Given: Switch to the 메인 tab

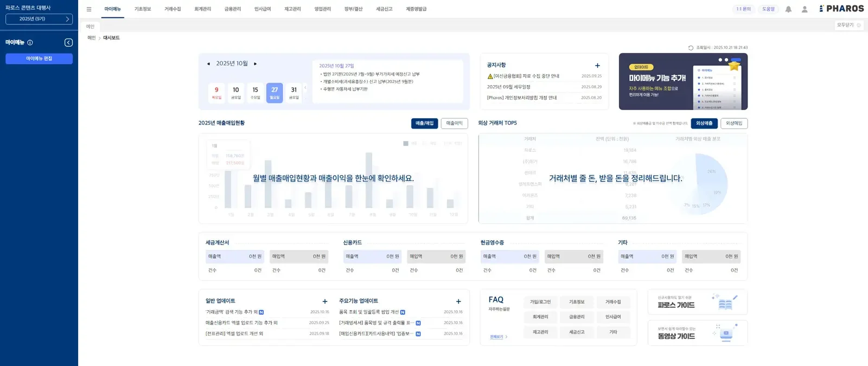Looking at the screenshot, I should click(90, 26).
